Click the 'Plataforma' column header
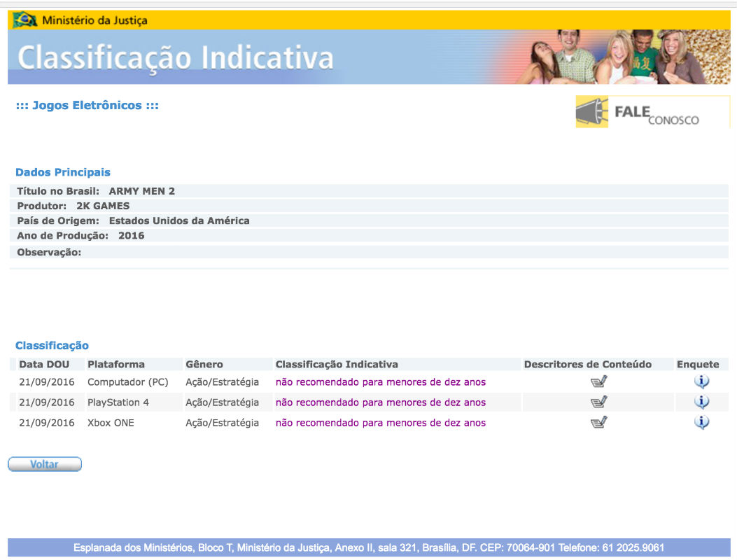Screen dimensions: 737x560 click(116, 365)
